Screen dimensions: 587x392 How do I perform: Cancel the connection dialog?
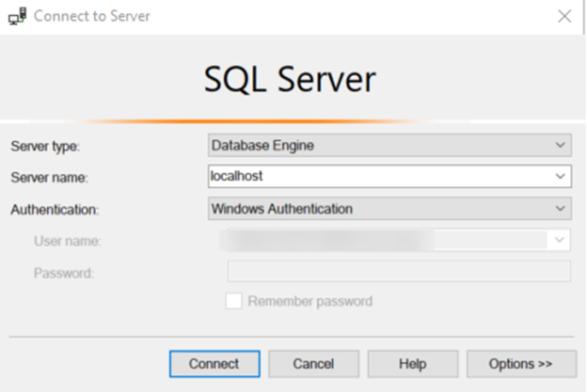point(313,364)
